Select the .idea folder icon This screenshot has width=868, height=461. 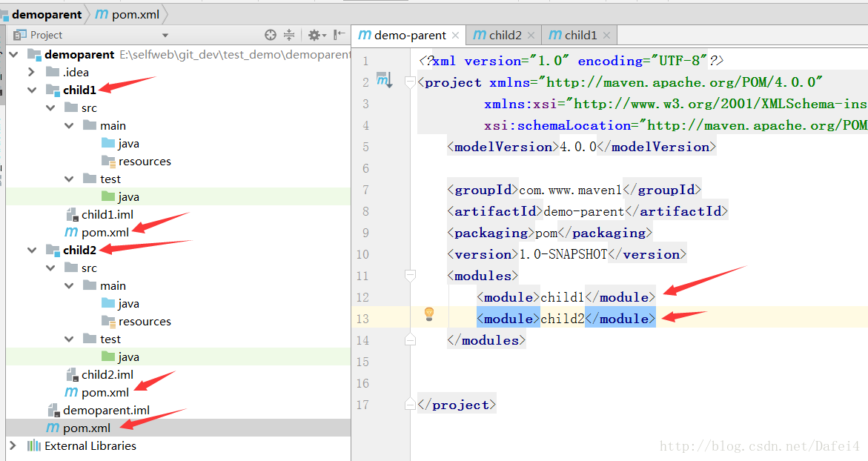coord(53,71)
